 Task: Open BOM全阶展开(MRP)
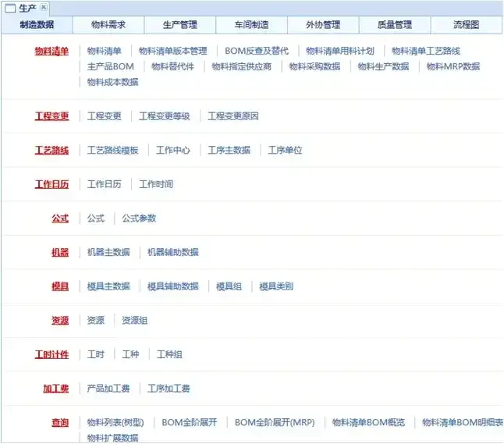coord(275,422)
